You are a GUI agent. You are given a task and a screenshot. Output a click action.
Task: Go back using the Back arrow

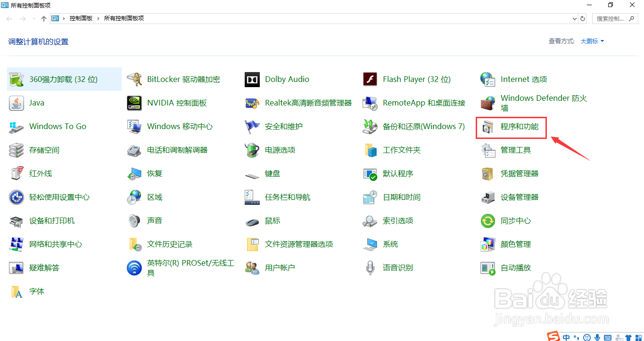click(9, 18)
